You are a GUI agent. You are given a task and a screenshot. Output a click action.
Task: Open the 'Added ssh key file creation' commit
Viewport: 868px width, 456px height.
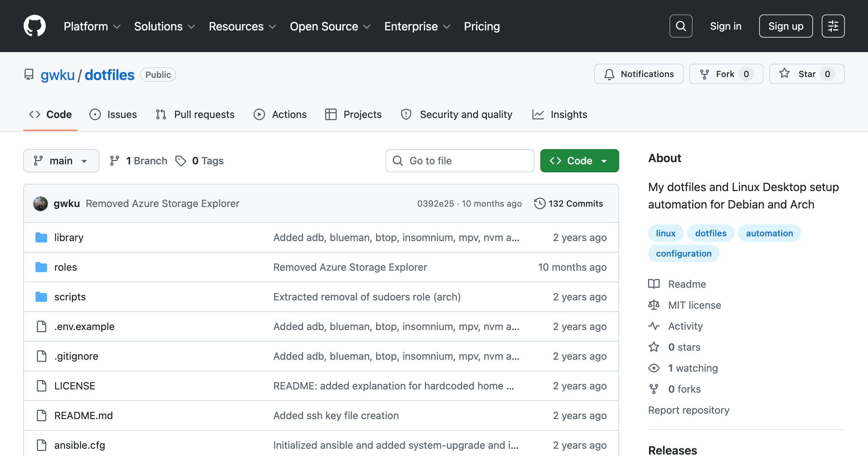[x=336, y=415]
